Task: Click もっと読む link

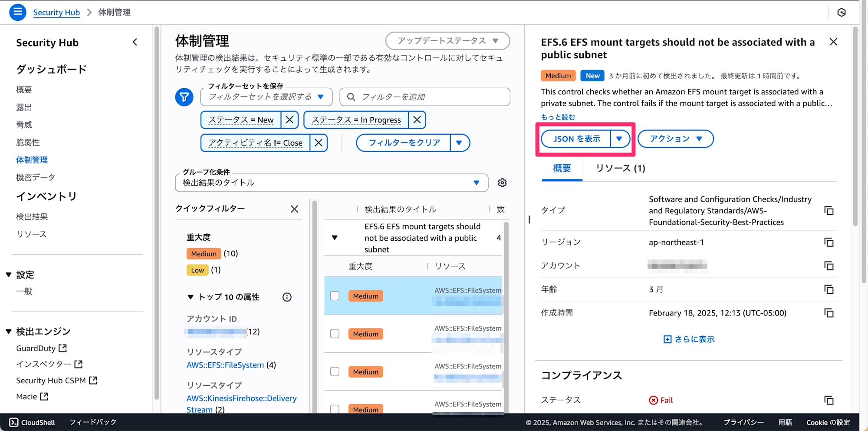Action: [558, 117]
